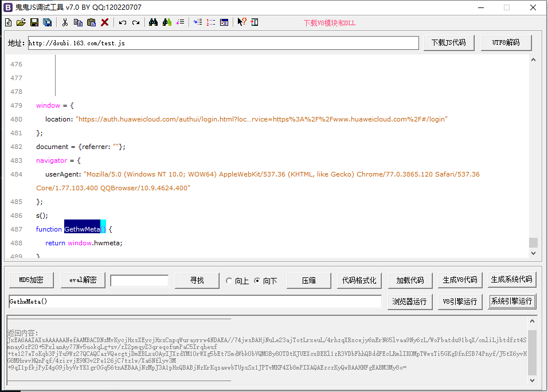Open the 下载V8模块和DLL link
The image size is (548, 392).
pyautogui.click(x=329, y=23)
